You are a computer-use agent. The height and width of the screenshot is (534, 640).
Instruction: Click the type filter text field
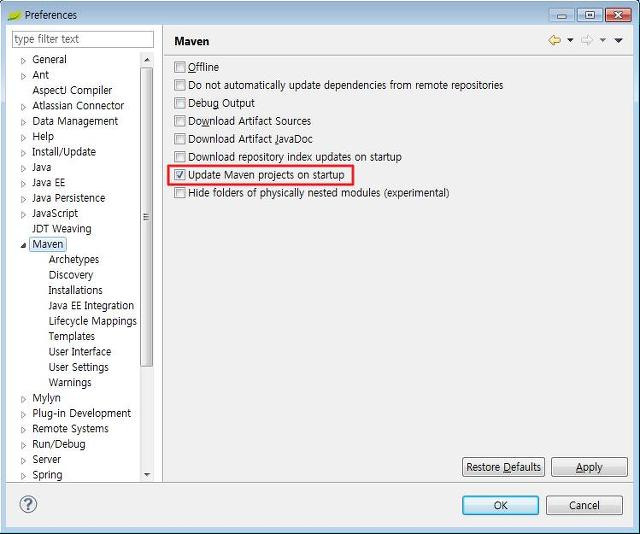[x=83, y=39]
